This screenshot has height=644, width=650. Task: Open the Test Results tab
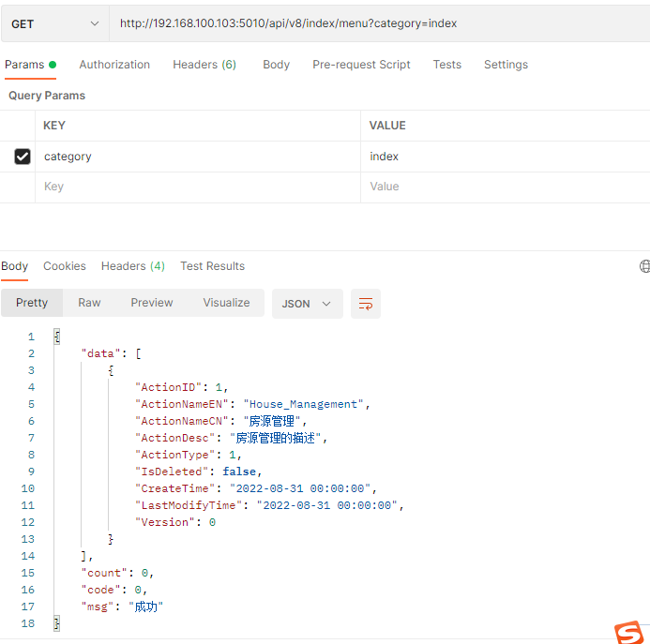(x=212, y=266)
